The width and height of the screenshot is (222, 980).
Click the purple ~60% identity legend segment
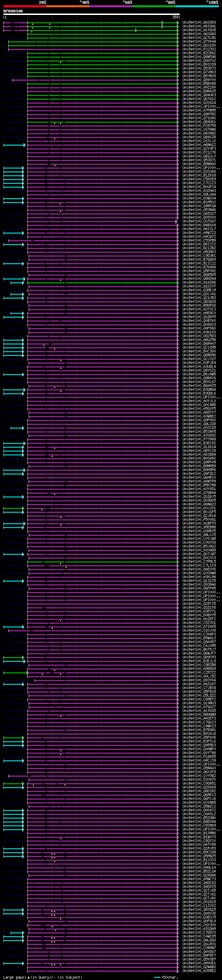point(111,6)
